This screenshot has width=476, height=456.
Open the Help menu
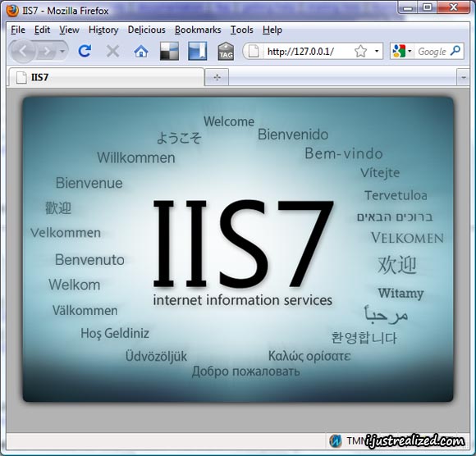(x=272, y=30)
